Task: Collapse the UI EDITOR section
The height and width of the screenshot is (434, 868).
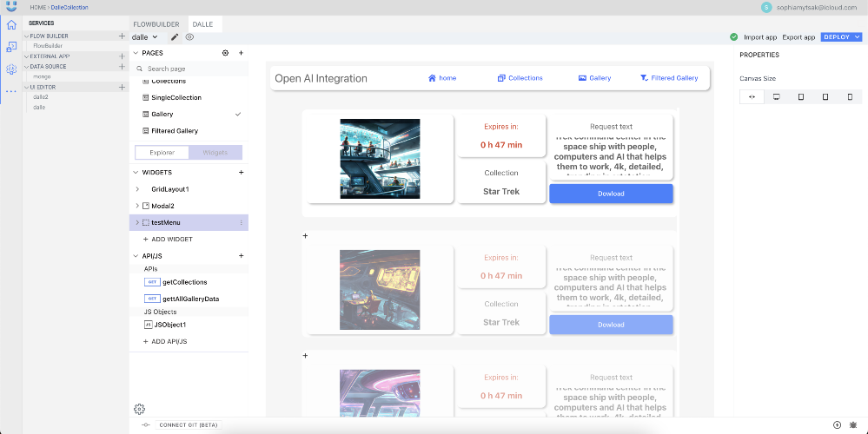Action: pos(26,88)
